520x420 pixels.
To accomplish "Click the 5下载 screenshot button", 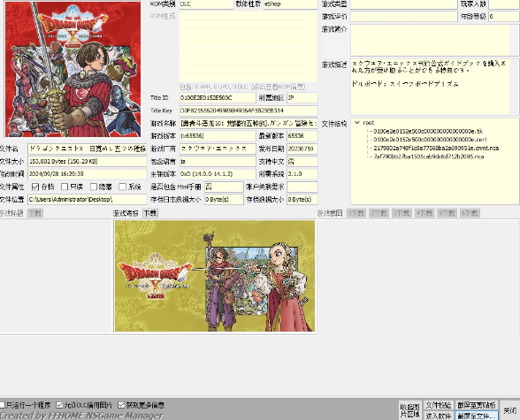I will point(447,213).
